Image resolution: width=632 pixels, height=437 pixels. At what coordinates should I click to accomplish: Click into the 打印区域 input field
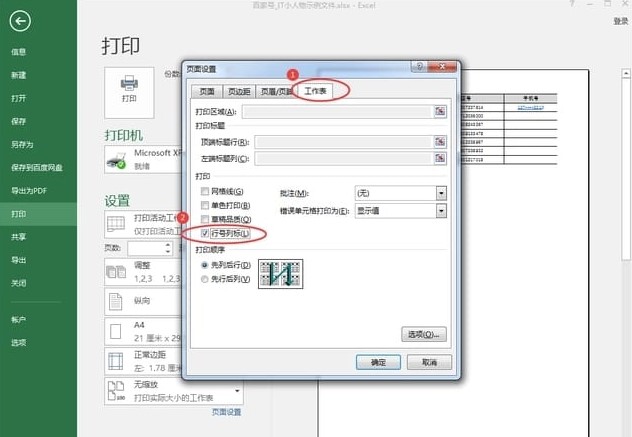tap(337, 112)
